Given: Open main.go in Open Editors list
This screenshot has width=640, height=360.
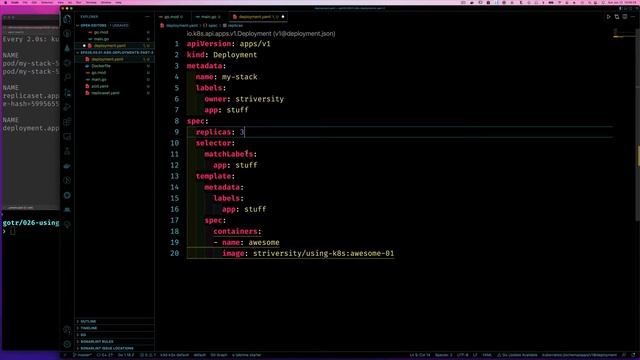Looking at the screenshot, I should (115, 39).
